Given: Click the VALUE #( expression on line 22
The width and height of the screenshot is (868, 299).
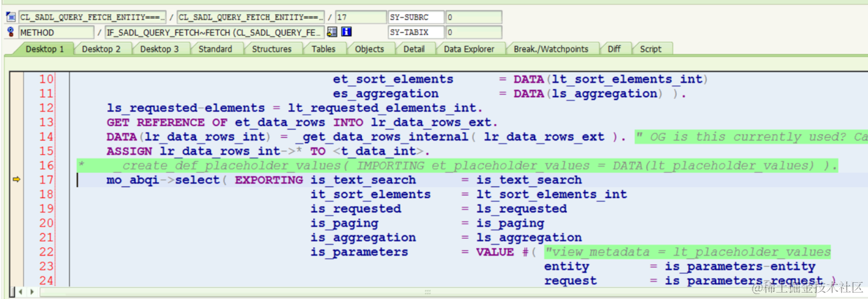Looking at the screenshot, I should (506, 251).
